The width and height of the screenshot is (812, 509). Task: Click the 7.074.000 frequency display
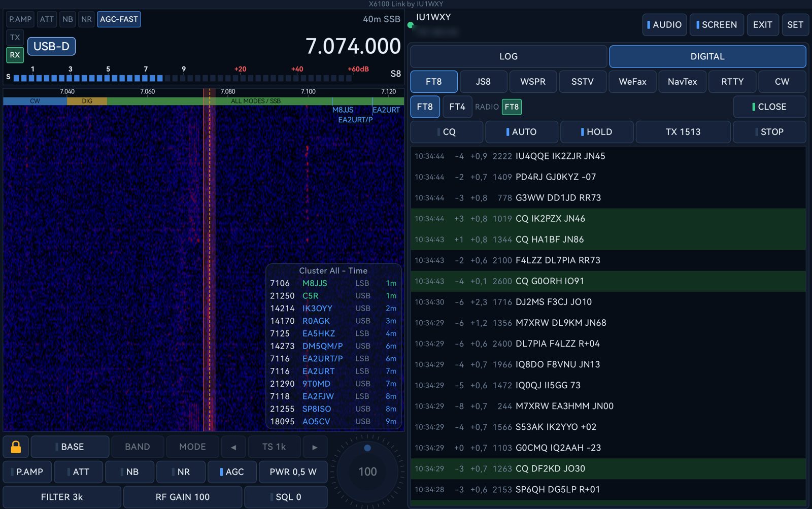[353, 46]
